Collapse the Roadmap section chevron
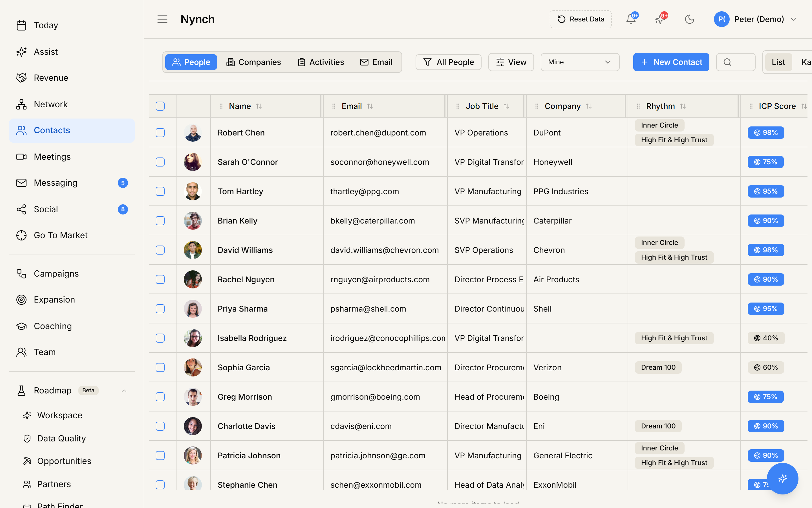 coord(124,390)
